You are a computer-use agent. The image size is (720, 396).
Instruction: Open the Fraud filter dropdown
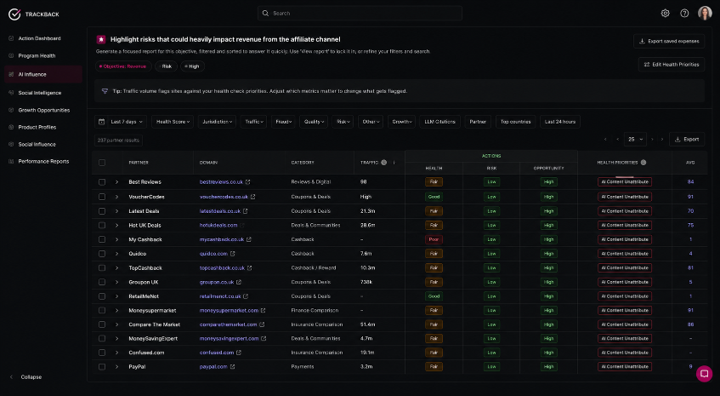(x=283, y=122)
